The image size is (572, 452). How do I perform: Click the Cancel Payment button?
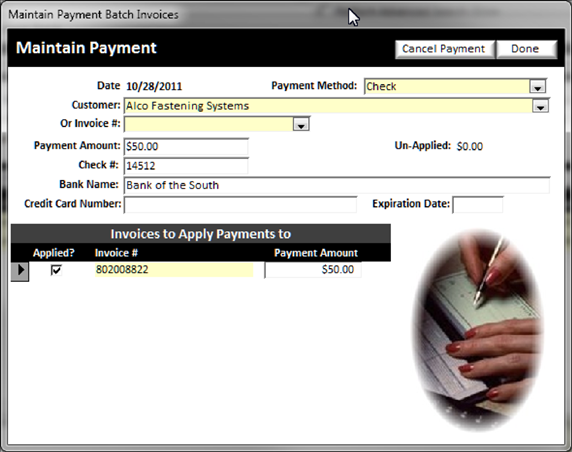coord(444,49)
